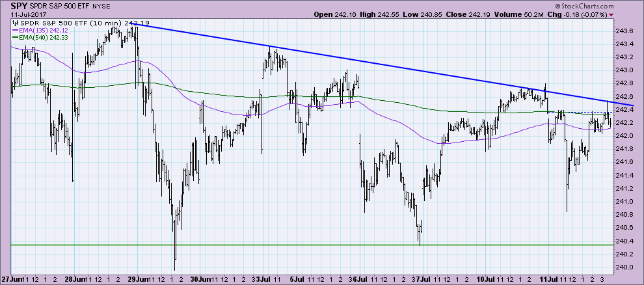
Task: Click the EMA(540) 242.33 legend entry
Action: coord(44,37)
